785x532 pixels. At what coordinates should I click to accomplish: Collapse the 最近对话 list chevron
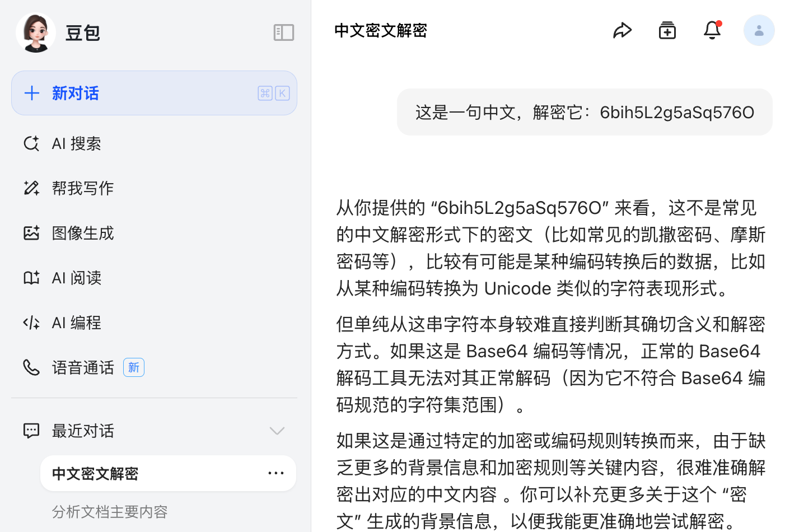tap(277, 431)
